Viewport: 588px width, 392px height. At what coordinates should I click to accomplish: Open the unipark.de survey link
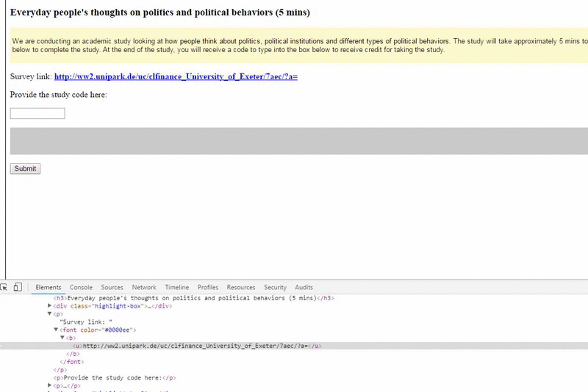(176, 76)
